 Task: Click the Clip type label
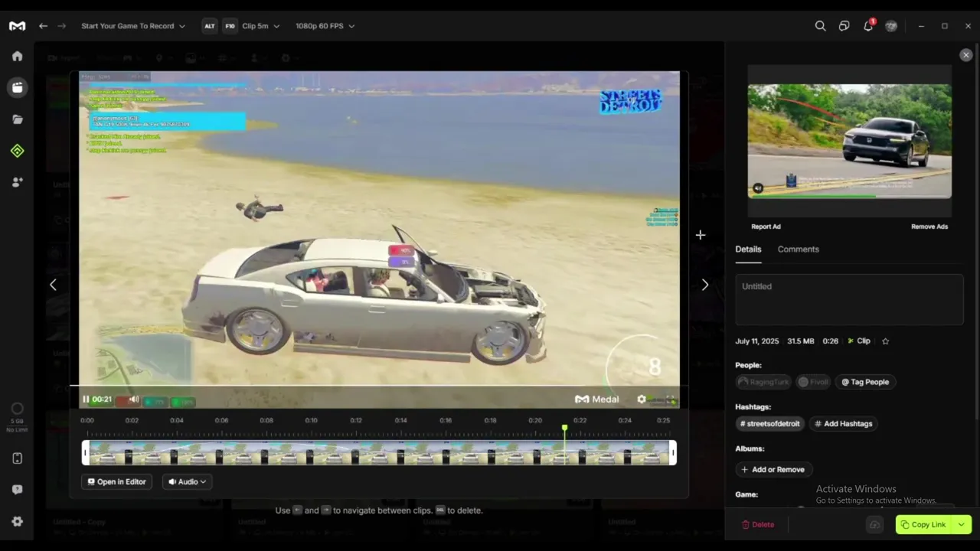pos(859,341)
